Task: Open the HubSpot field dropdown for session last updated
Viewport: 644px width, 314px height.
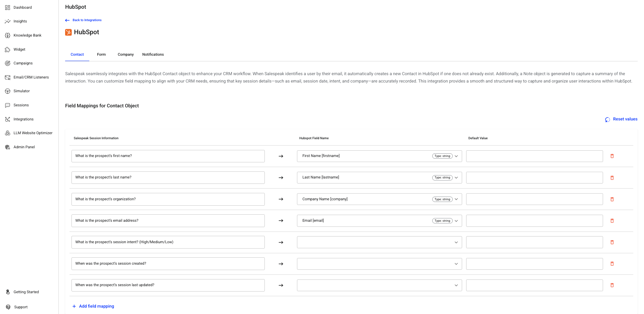Action: coord(379,285)
